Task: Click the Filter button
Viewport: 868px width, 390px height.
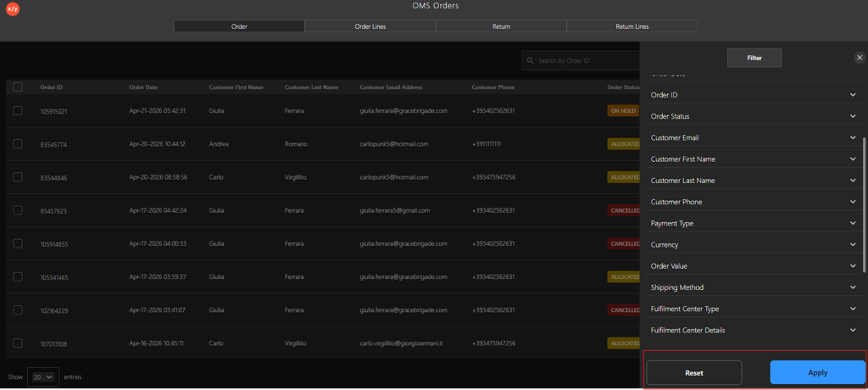Action: tap(754, 58)
